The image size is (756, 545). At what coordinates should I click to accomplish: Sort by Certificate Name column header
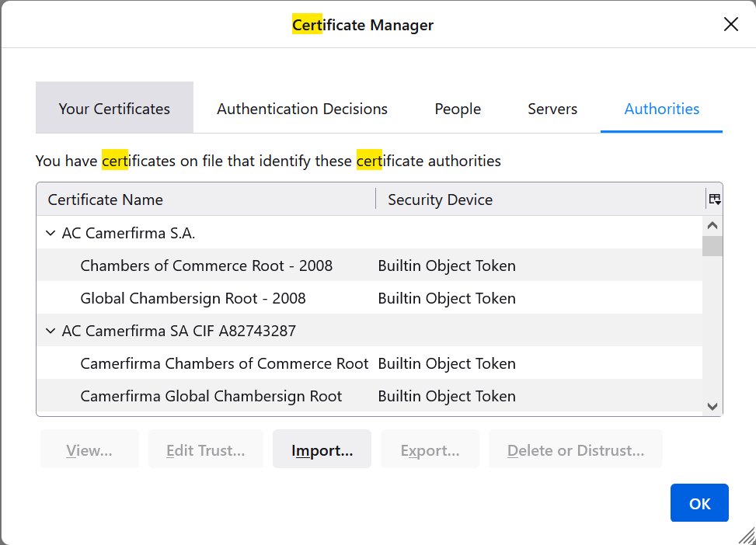(206, 199)
